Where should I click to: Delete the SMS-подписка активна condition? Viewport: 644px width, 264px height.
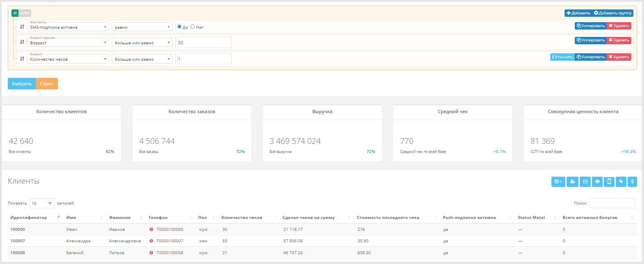pyautogui.click(x=619, y=26)
